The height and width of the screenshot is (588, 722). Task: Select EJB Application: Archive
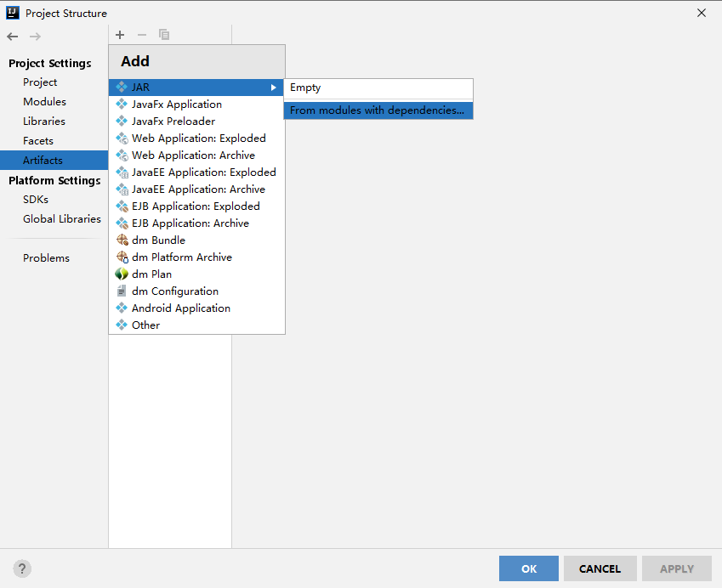click(x=196, y=223)
